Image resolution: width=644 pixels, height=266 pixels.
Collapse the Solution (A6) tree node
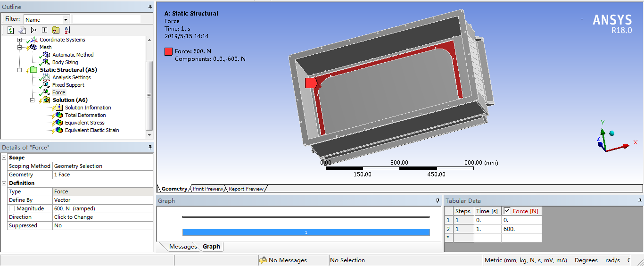click(x=33, y=100)
